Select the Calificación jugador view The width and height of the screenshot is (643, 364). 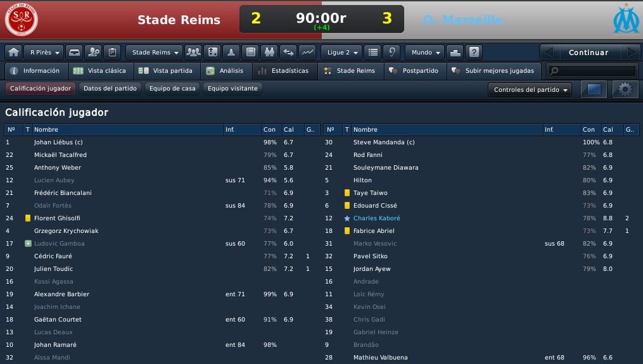[x=41, y=89]
